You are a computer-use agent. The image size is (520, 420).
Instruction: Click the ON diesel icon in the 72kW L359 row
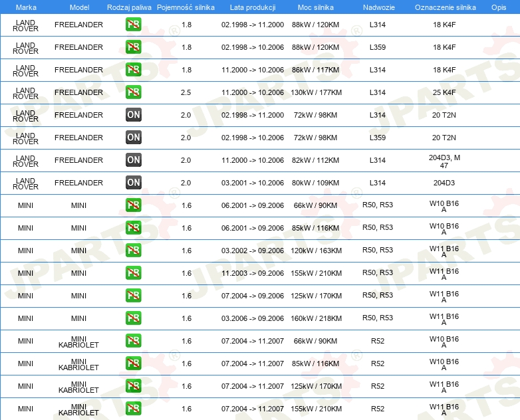[x=133, y=138]
